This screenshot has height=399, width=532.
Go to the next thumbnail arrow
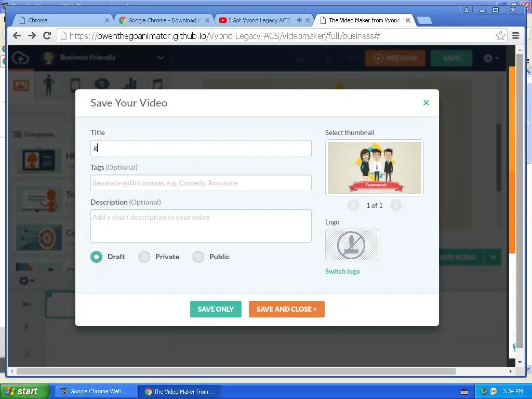pos(395,205)
